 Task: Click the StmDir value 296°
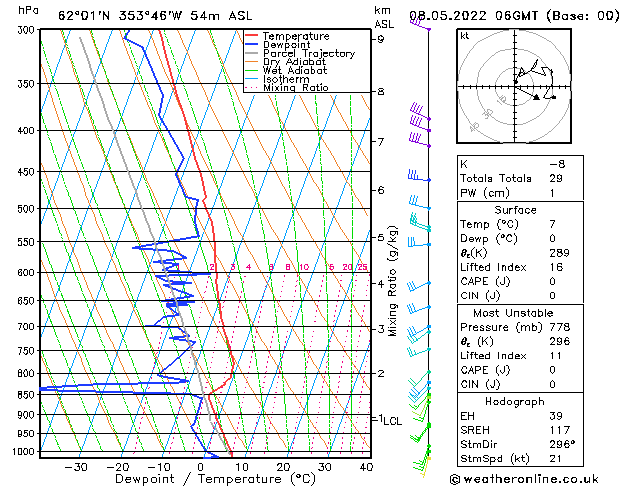562,444
